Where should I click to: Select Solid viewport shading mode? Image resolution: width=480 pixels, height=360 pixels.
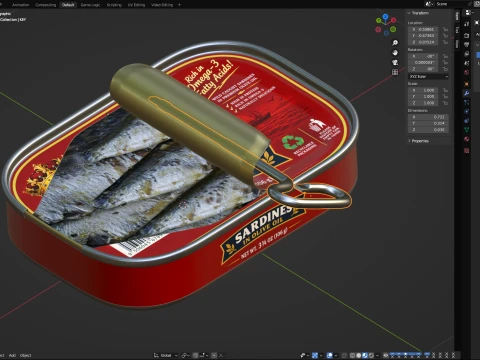point(358,355)
